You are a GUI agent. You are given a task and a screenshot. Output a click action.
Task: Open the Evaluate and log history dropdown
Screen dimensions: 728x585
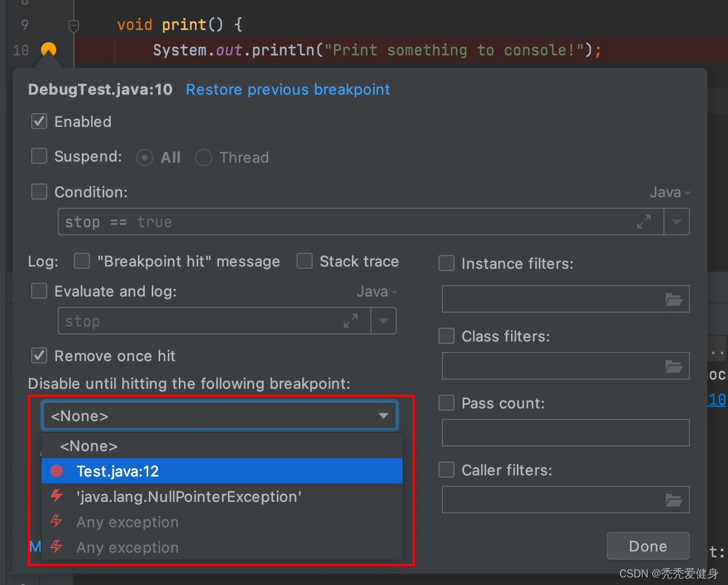(384, 321)
